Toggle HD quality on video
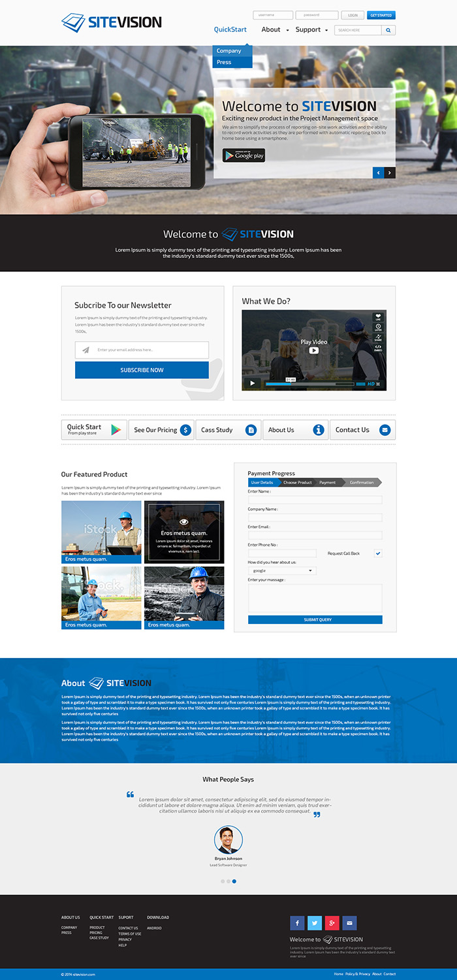Viewport: 457px width, 980px height. pyautogui.click(x=371, y=384)
